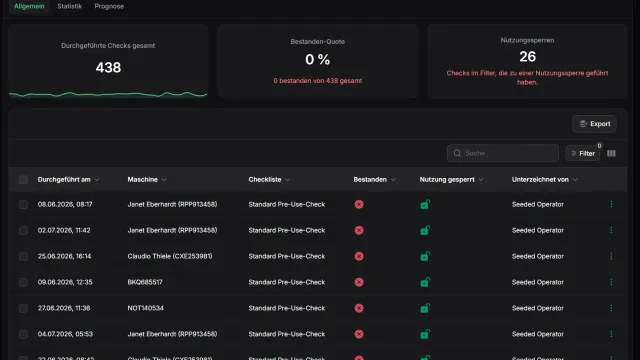Image resolution: width=640 pixels, height=360 pixels.
Task: Click Seeded Operator in 27.06.2026 row
Action: click(x=538, y=308)
